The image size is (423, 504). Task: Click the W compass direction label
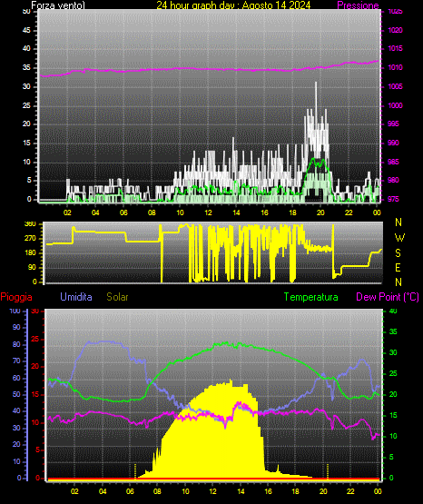[x=399, y=238]
